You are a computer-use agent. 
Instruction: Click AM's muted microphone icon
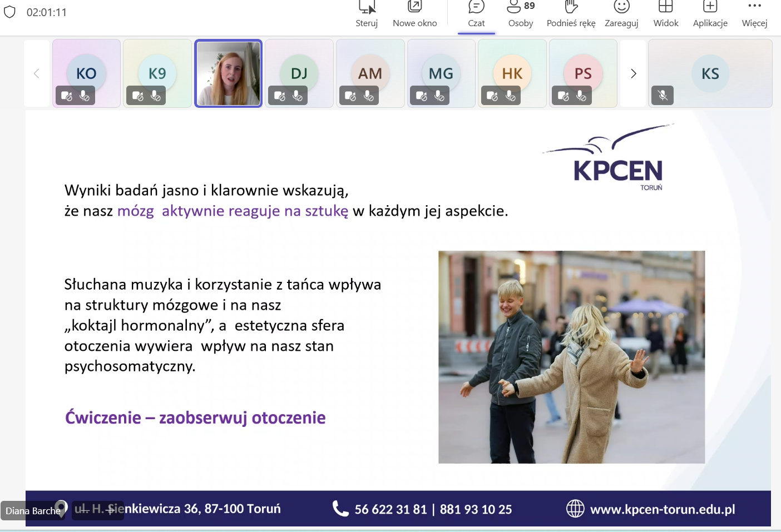(368, 96)
